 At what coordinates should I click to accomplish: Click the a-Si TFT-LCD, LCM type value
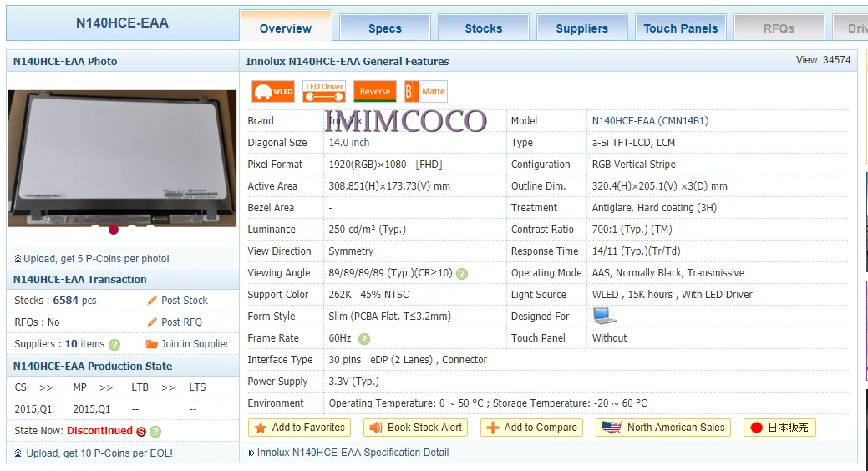click(633, 142)
